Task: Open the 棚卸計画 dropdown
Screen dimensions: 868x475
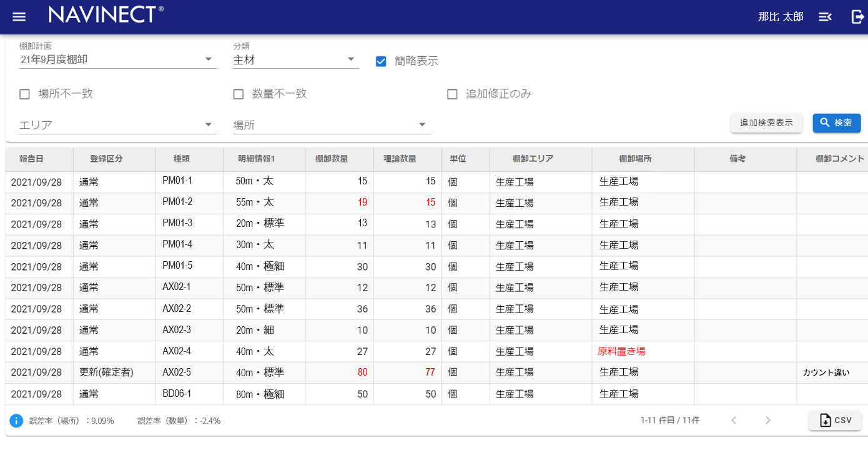Action: tap(117, 59)
